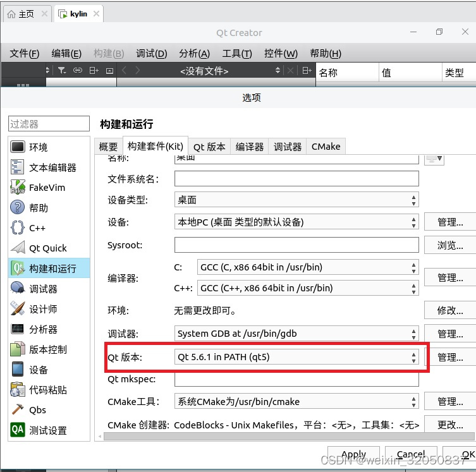This screenshot has width=476, height=472.
Task: Click the Qt mkspec input field
Action: (296, 379)
